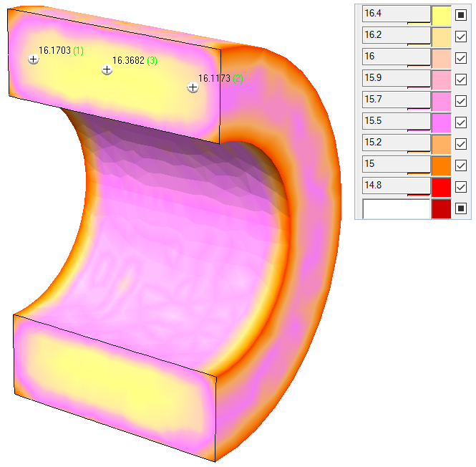This screenshot has width=476, height=467.
Task: Select probe point marker (3) at 16.3682
Action: [x=107, y=69]
